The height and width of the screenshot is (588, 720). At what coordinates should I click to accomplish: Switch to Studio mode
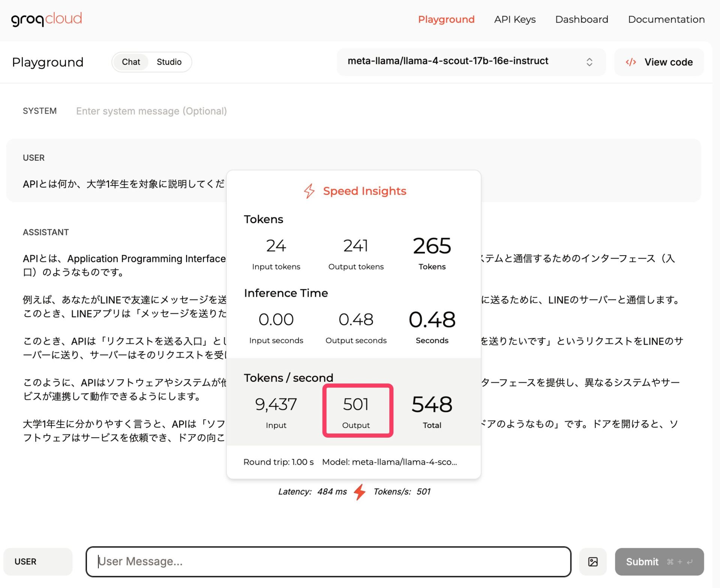pos(169,62)
